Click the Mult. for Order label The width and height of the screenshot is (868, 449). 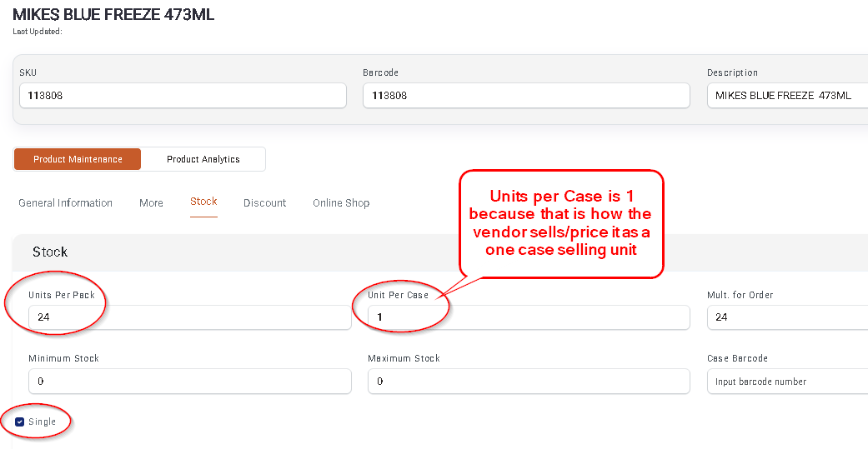(740, 295)
